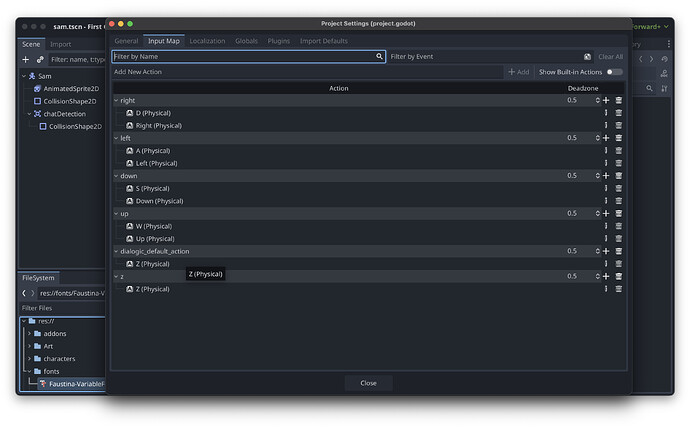Collapse the chatDetection node
The image size is (690, 429).
click(29, 114)
